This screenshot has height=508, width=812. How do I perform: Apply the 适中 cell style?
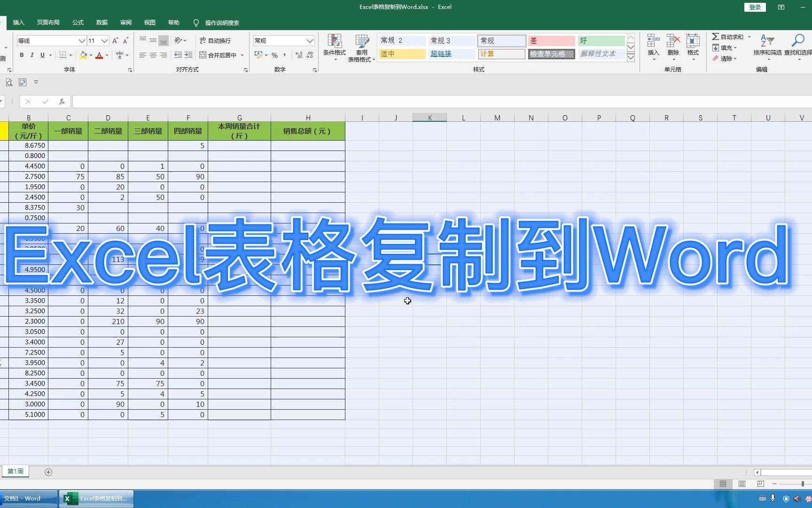click(x=402, y=54)
